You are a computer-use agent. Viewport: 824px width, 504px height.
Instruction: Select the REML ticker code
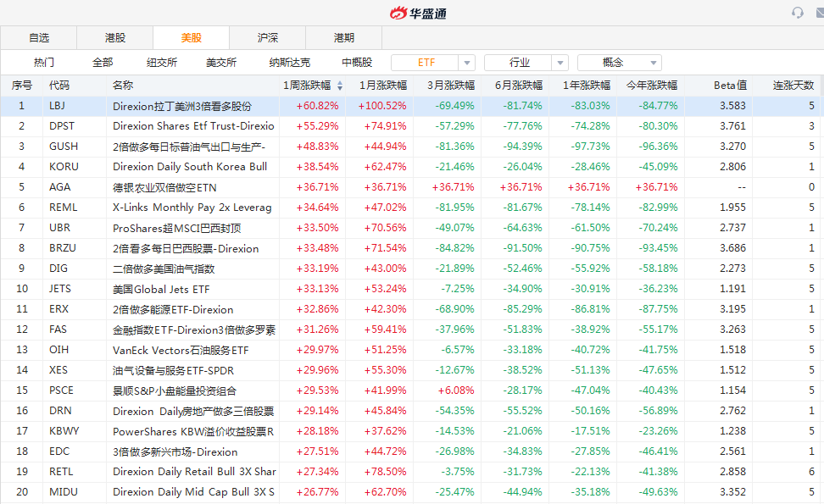coord(63,208)
